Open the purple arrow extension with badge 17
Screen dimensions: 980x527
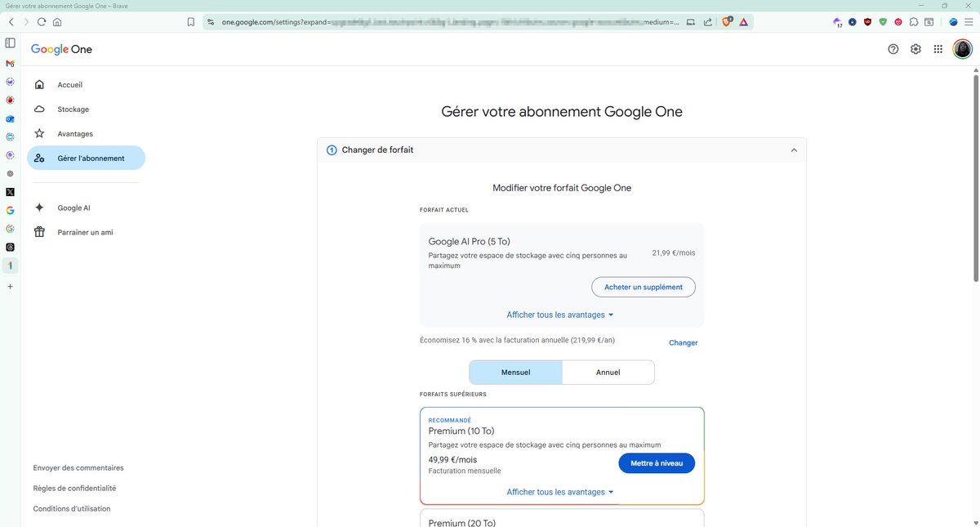tap(837, 22)
